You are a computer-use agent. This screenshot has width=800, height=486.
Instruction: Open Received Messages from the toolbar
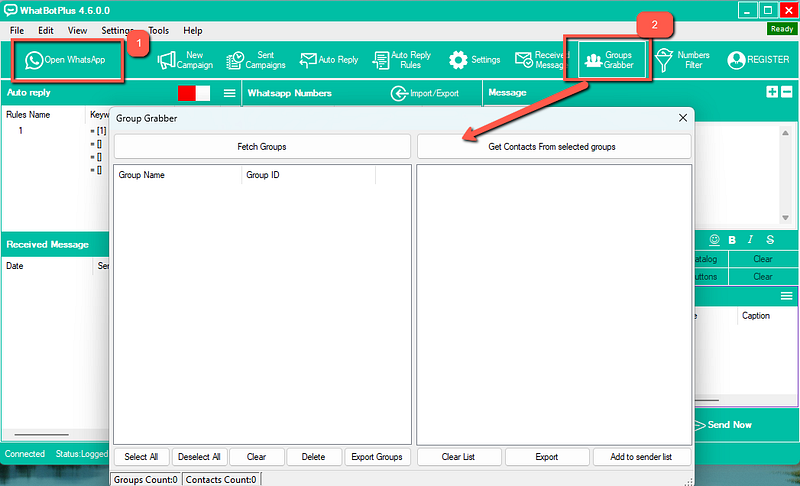point(542,60)
